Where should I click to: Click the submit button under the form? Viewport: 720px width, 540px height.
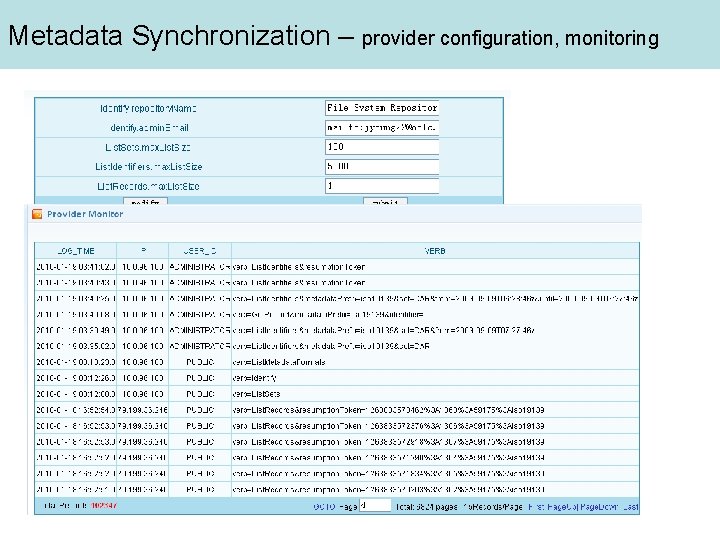(x=385, y=202)
